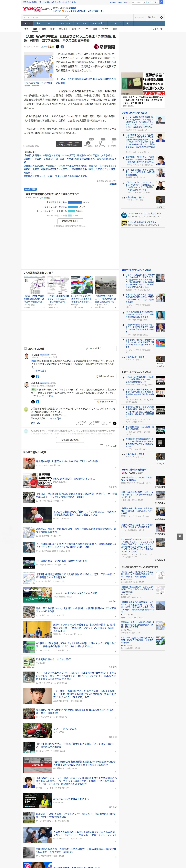
Task: Share 小杉浩史's comment on X
Action: point(33,376)
